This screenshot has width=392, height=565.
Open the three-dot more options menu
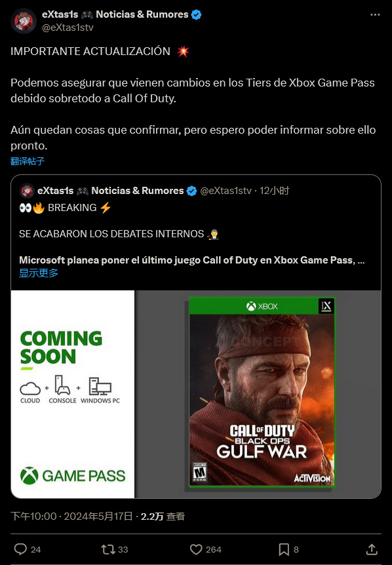tap(375, 15)
